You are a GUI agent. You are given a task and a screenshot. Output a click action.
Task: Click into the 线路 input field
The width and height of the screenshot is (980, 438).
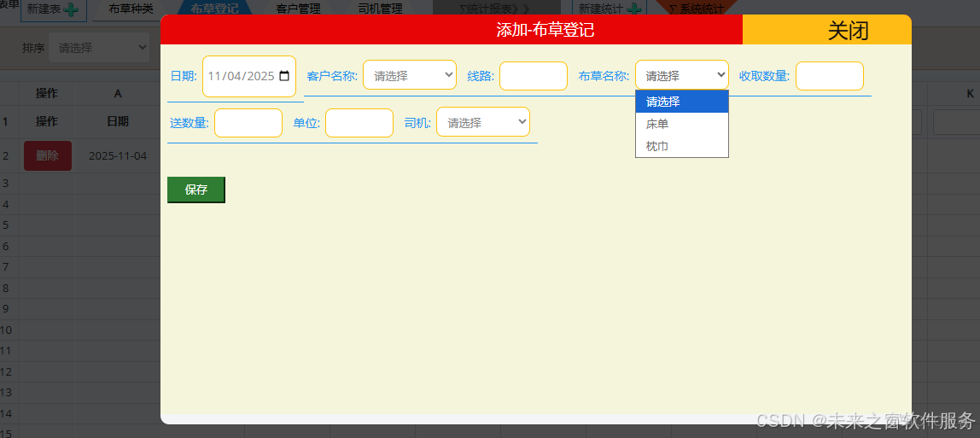pyautogui.click(x=534, y=76)
